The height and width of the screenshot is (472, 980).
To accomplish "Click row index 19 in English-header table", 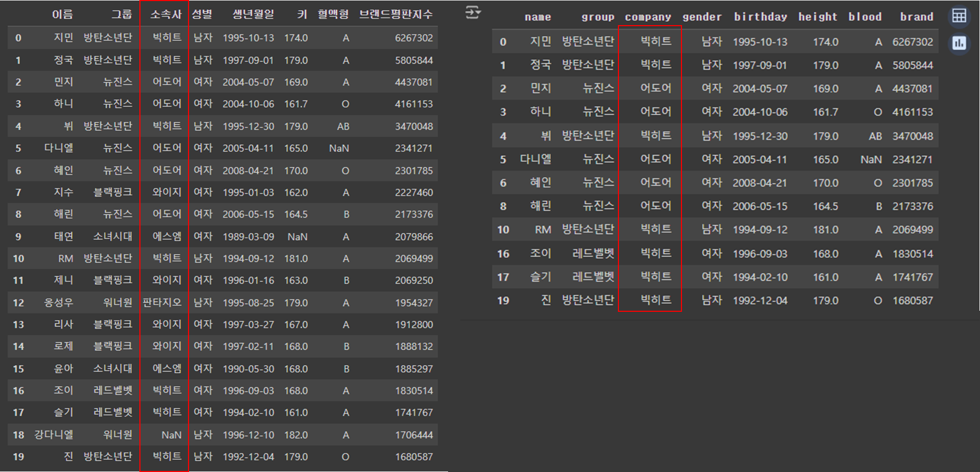I will [503, 301].
